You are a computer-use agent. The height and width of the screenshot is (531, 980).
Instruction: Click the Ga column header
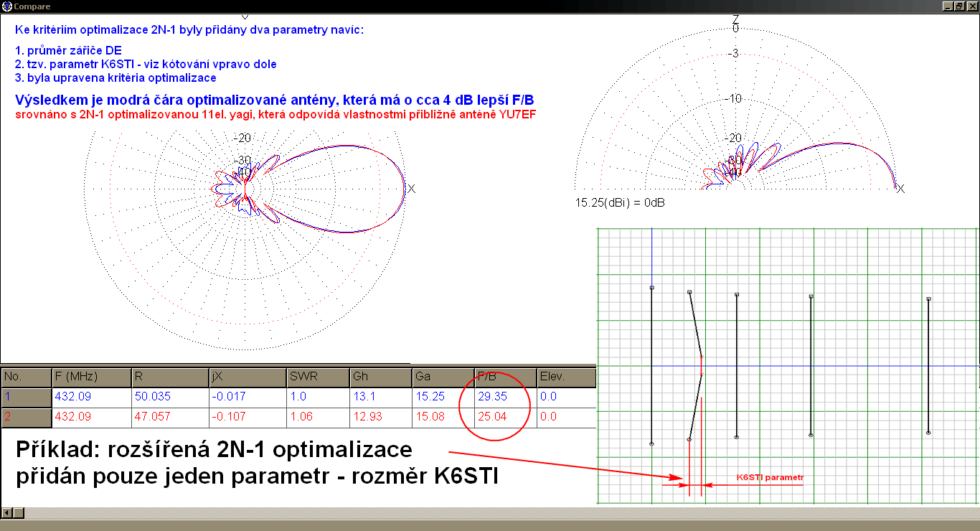(x=442, y=377)
